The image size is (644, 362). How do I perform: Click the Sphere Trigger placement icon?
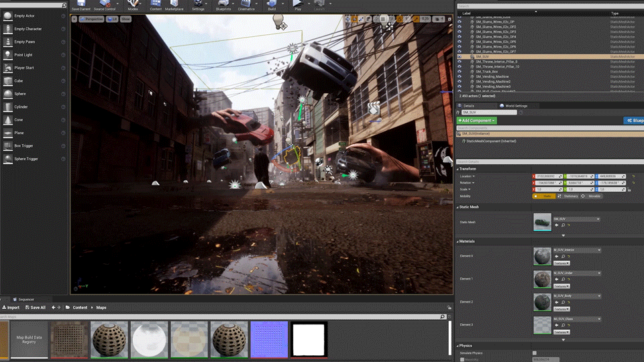tap(7, 159)
